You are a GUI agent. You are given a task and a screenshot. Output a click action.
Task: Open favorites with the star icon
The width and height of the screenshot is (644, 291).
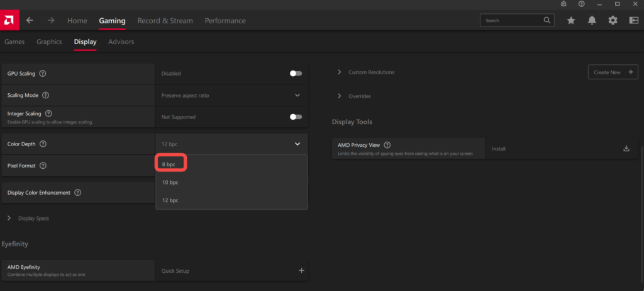tap(571, 20)
